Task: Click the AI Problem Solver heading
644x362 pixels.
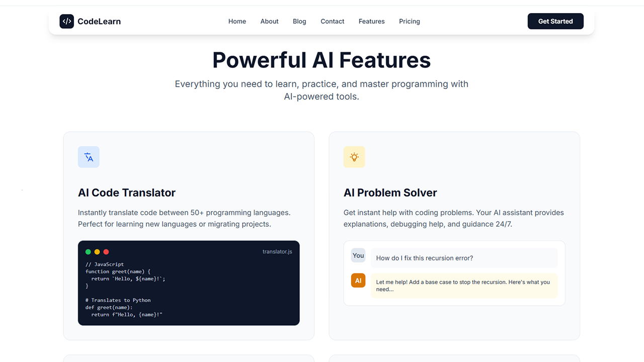Action: [x=390, y=193]
